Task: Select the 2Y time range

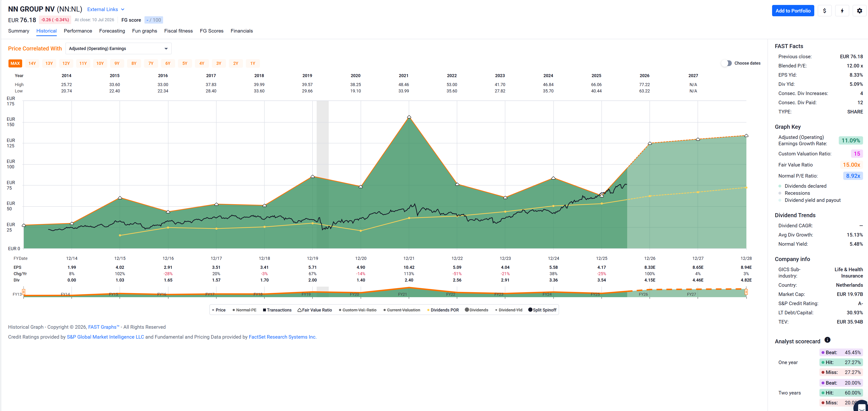Action: [235, 63]
